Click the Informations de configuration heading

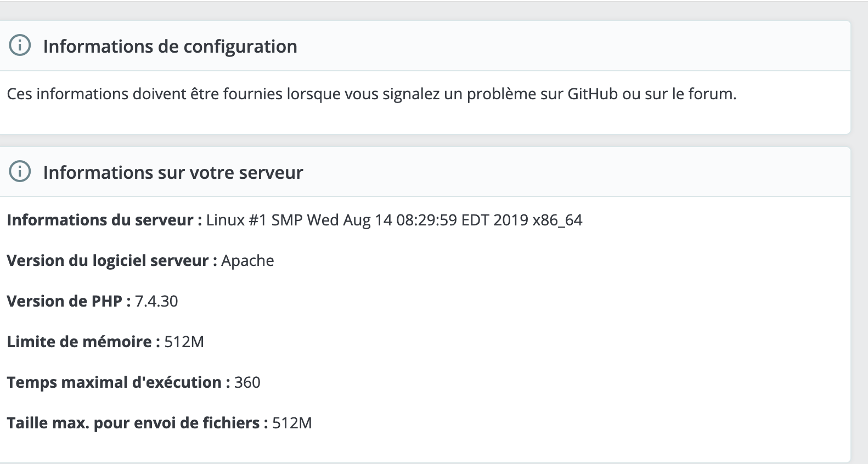[170, 47]
